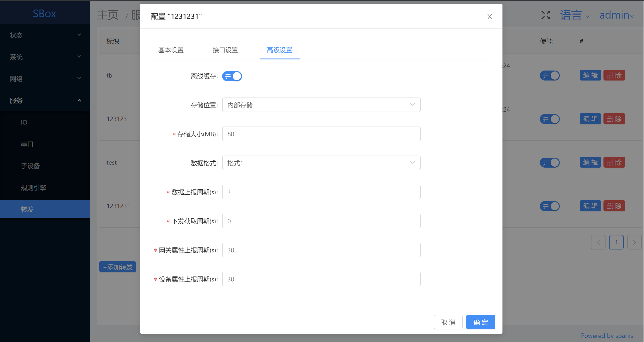Toggle the enable switch for row tb
Screen dimensions: 644x342
(x=550, y=76)
